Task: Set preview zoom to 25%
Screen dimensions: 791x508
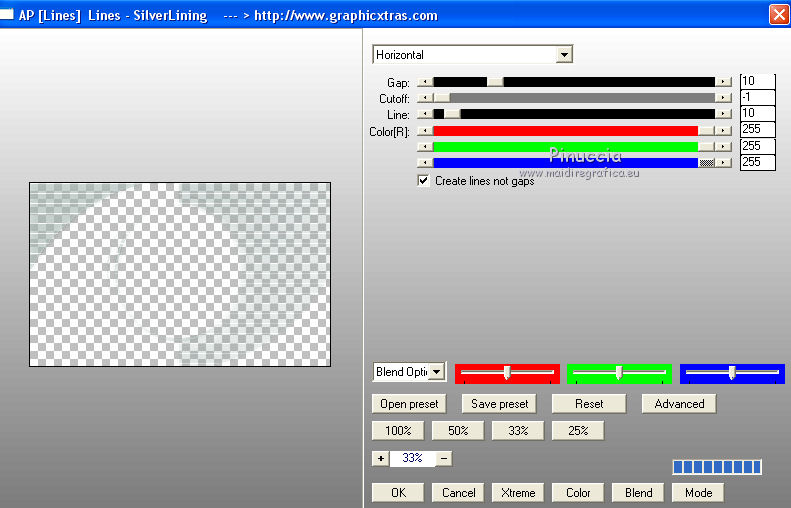Action: [578, 431]
